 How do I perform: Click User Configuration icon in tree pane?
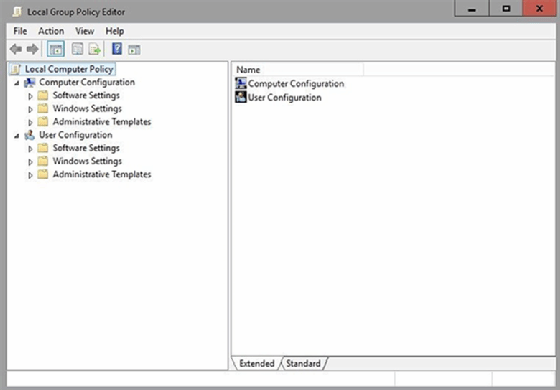[x=30, y=135]
